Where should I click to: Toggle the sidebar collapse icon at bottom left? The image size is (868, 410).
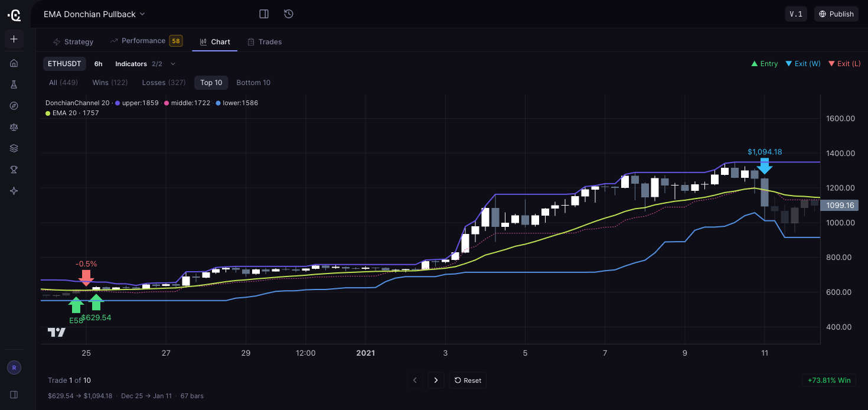(14, 394)
